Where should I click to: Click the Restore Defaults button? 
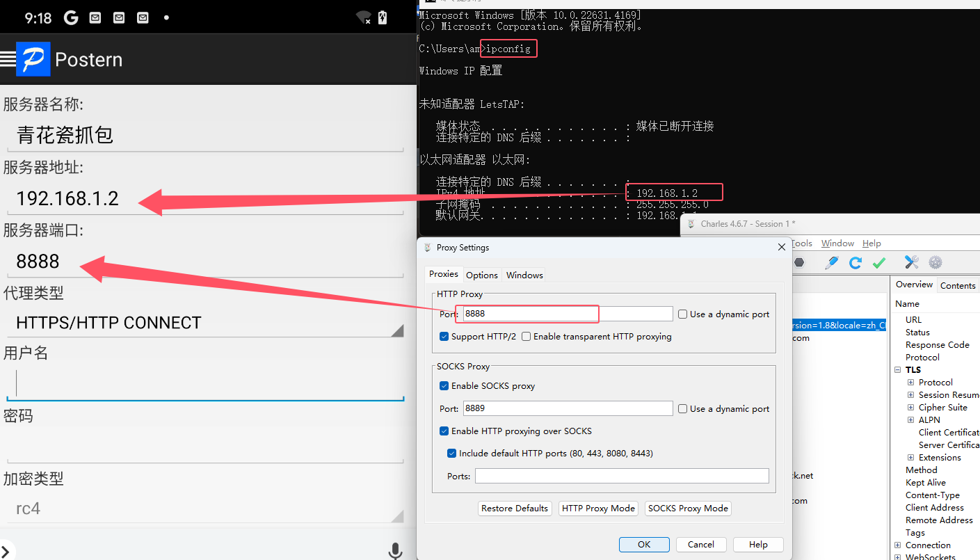pyautogui.click(x=515, y=509)
